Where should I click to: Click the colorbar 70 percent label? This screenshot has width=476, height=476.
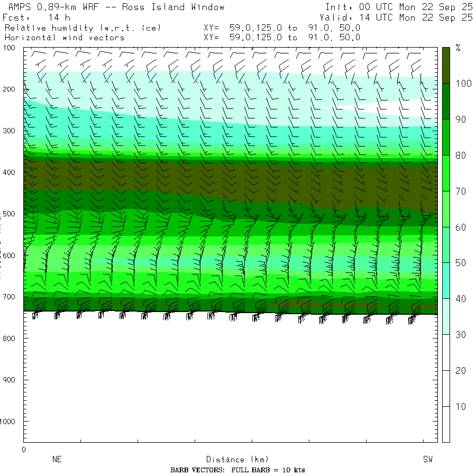[x=461, y=191]
